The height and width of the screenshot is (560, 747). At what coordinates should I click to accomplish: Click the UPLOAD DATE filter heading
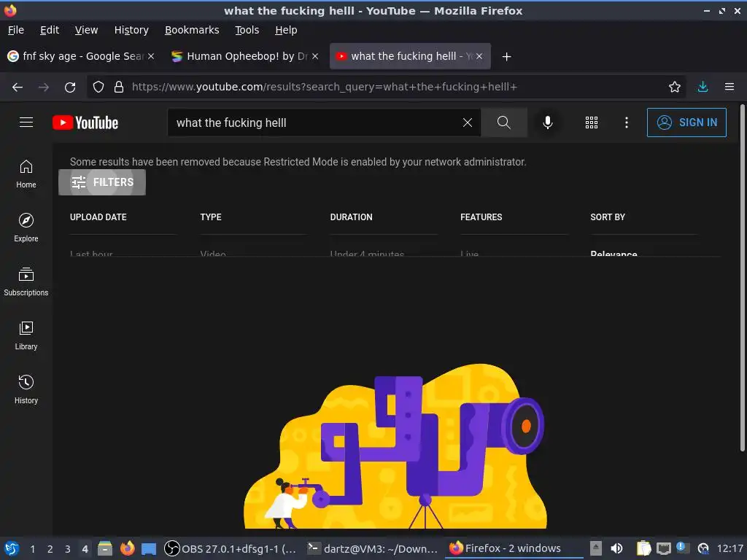point(98,217)
